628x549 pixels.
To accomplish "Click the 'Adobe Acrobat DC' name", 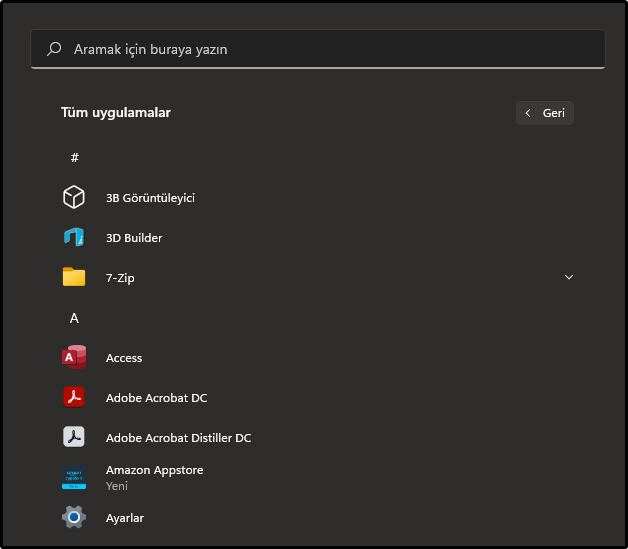I will 157,398.
